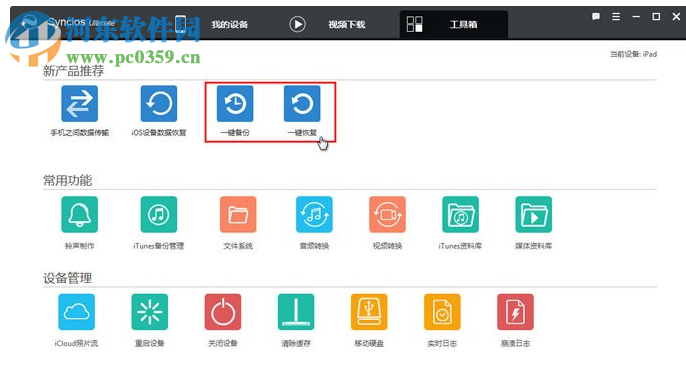
Task: Click the 当前设备: iPad label
Action: [634, 54]
